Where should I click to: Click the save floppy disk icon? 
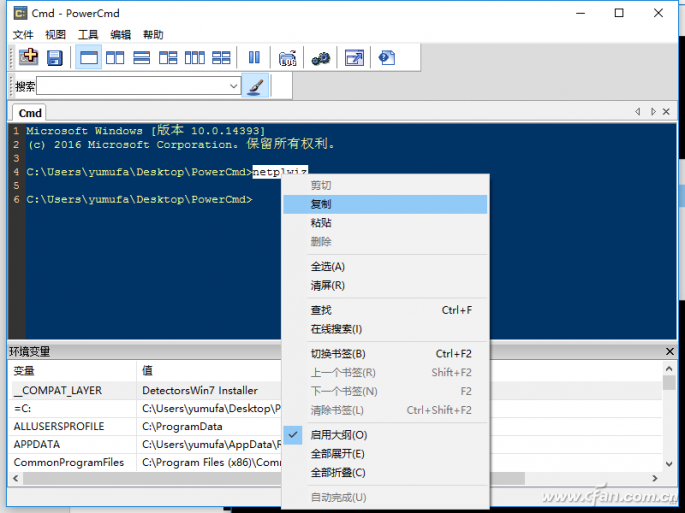click(x=55, y=58)
